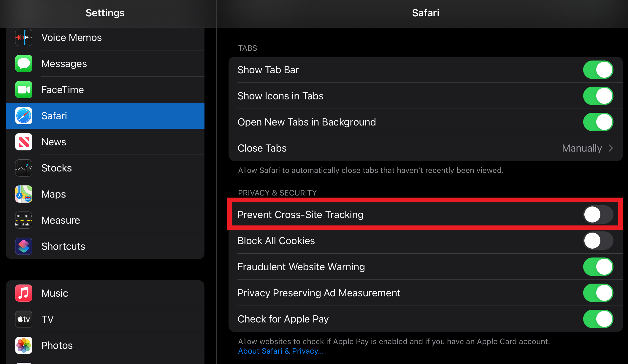Tap the red News icon
Viewport: 628px width, 364px height.
point(24,142)
